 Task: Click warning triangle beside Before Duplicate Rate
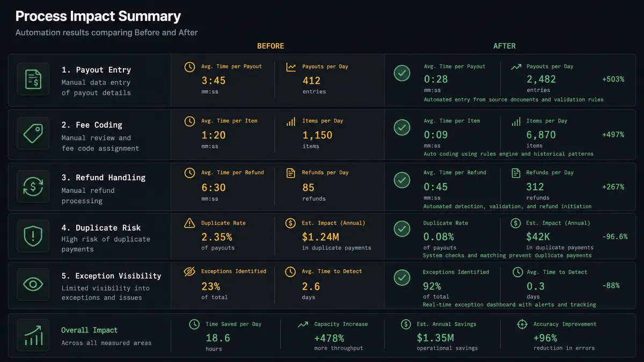click(x=189, y=223)
